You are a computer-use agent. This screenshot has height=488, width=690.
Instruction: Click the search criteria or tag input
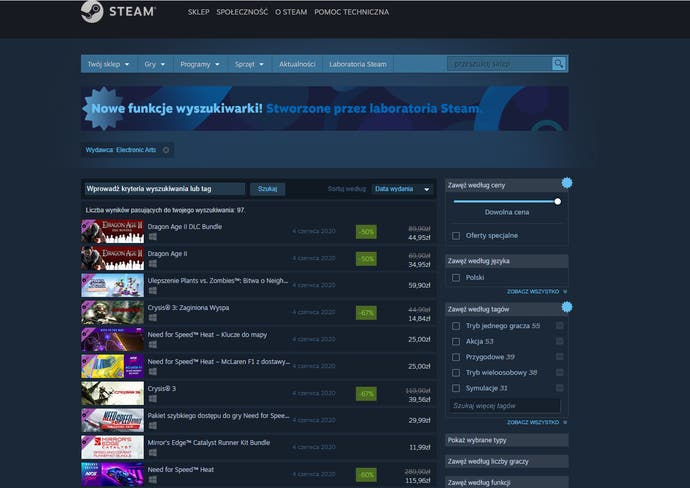[165, 189]
